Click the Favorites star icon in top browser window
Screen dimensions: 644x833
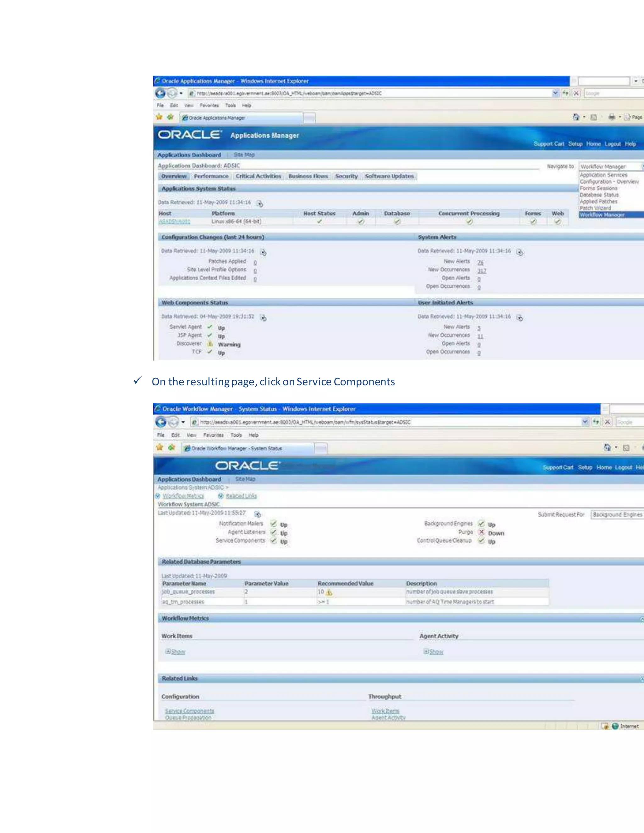[x=159, y=117]
